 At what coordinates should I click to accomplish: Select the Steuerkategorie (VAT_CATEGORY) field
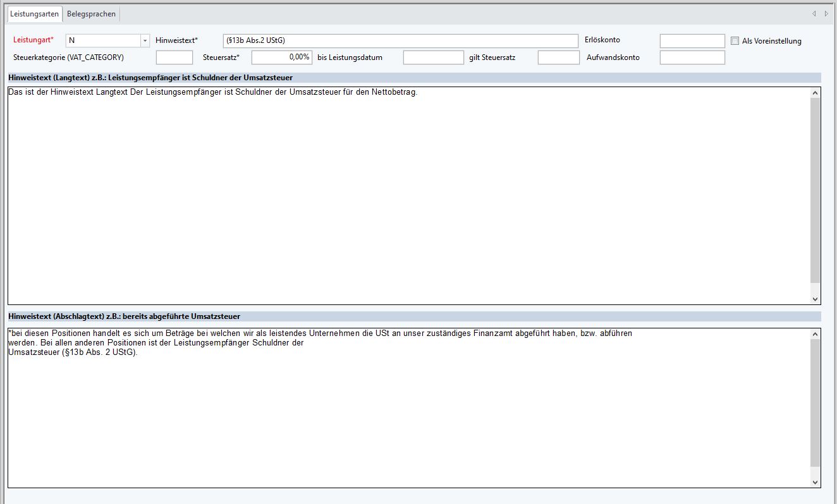(x=174, y=57)
